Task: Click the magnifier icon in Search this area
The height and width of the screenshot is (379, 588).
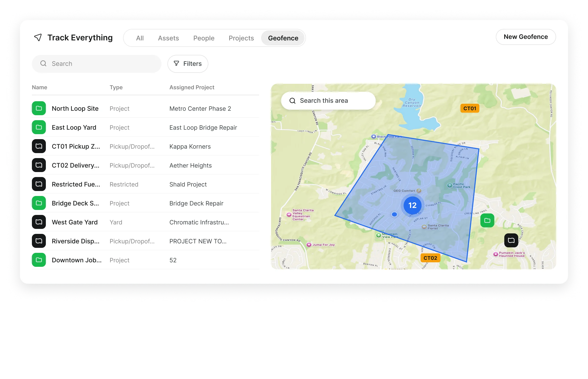Action: pos(293,101)
